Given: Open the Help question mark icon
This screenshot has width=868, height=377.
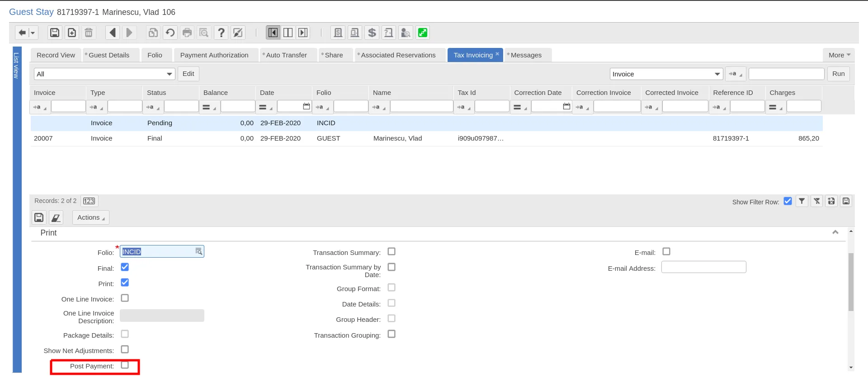Looking at the screenshot, I should [221, 33].
